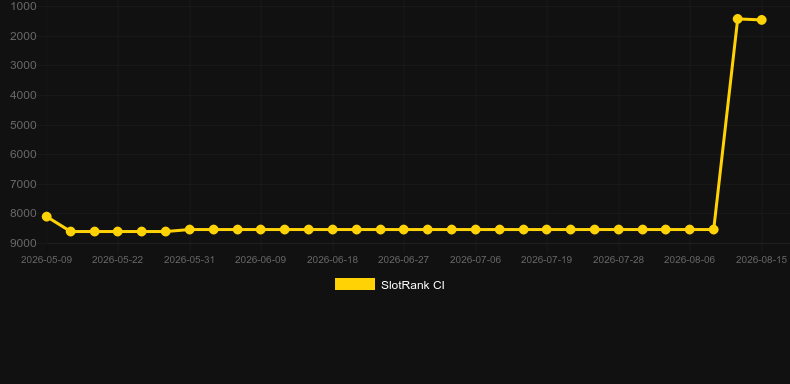Select the data point above 2026-07-19
Image resolution: width=790 pixels, height=384 pixels.
547,229
